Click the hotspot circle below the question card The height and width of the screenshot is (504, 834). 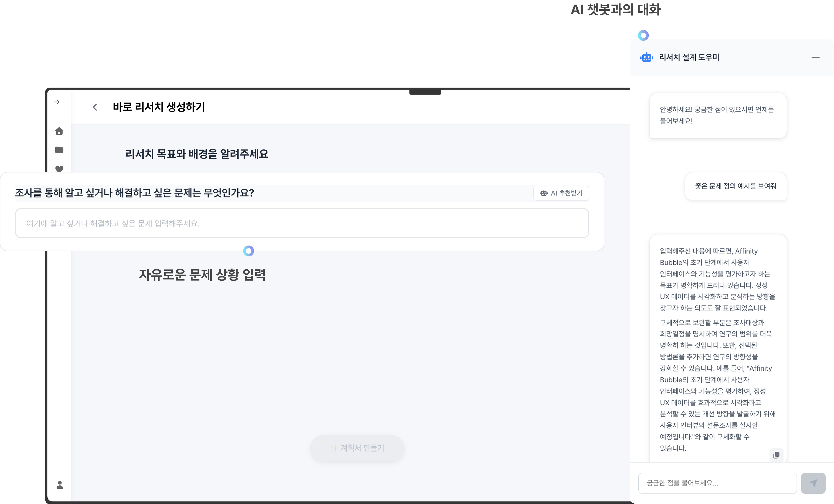pyautogui.click(x=248, y=251)
